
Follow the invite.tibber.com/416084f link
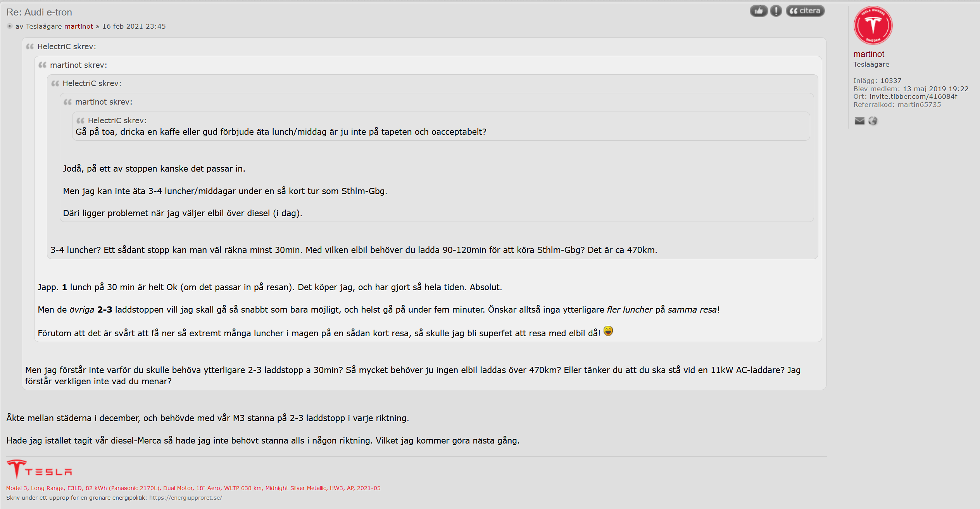tap(913, 96)
